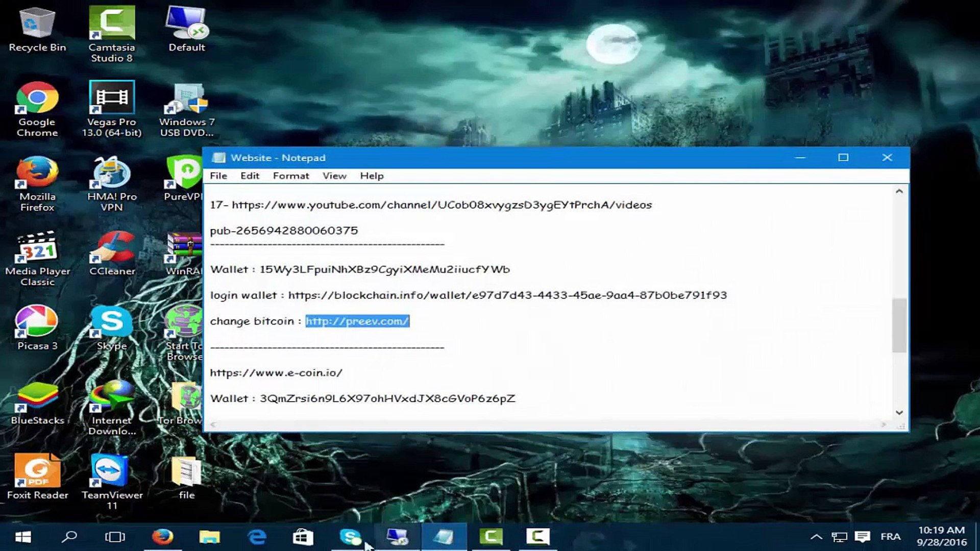Click the FRA input language indicator
The image size is (980, 551).
tap(890, 537)
